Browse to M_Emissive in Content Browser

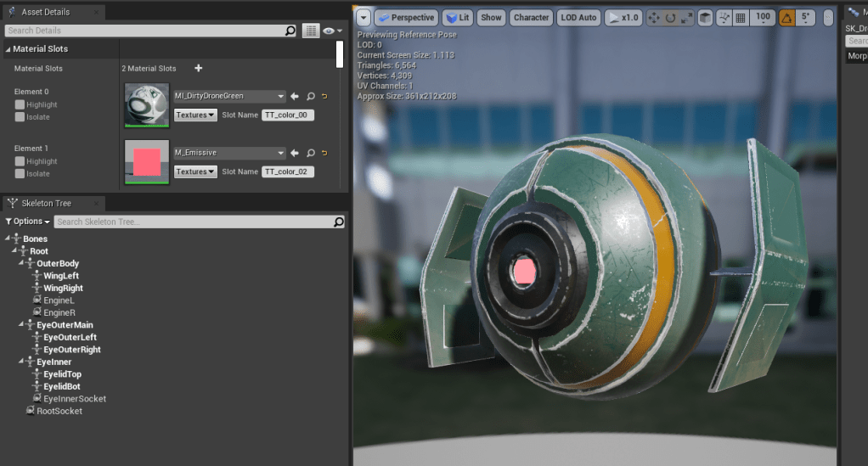coord(310,154)
